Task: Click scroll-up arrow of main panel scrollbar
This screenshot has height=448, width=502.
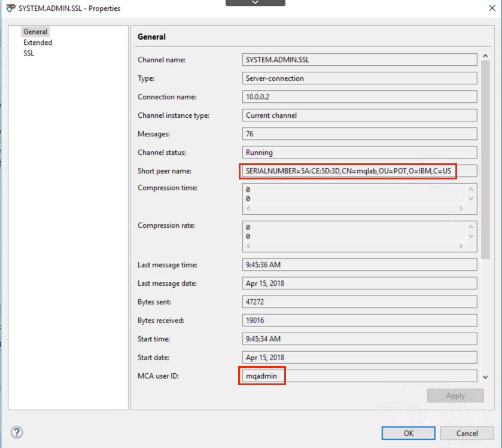Action: pyautogui.click(x=485, y=56)
